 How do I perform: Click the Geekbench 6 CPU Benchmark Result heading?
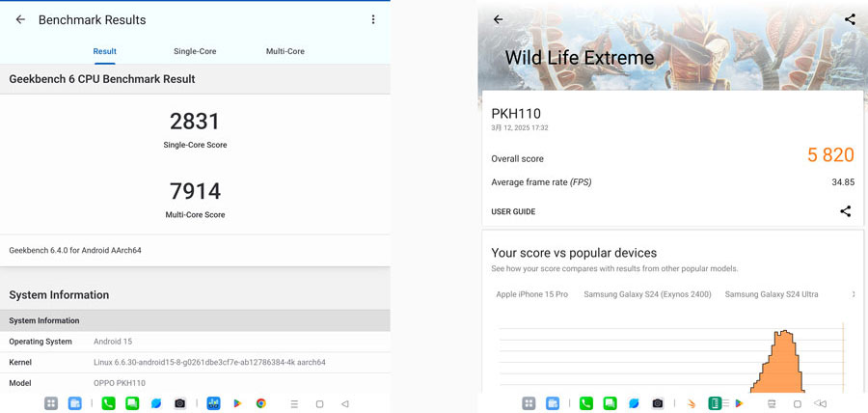tap(102, 79)
